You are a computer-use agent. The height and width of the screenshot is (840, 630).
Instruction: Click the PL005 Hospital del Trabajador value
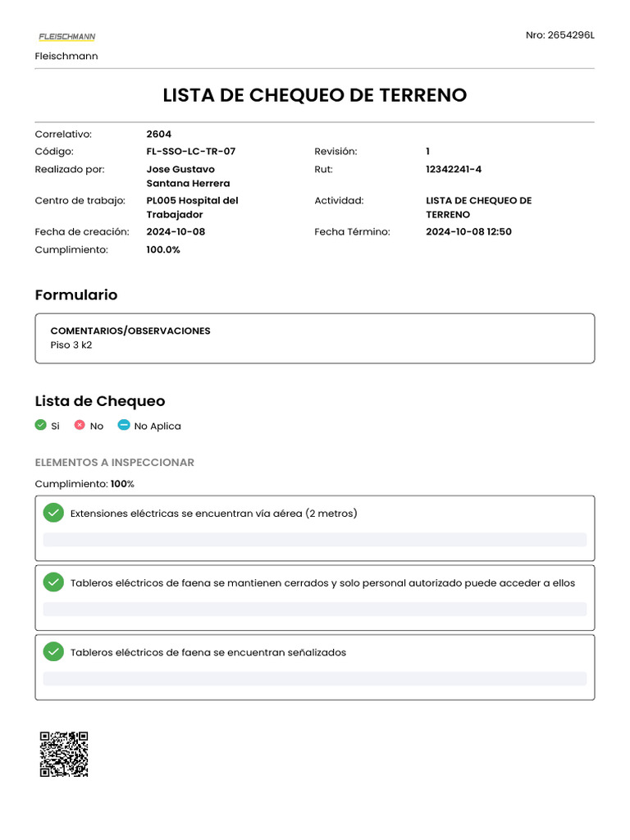(192, 208)
